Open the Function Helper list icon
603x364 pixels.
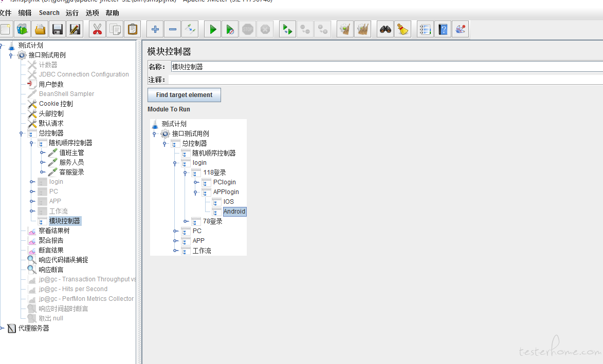point(425,29)
